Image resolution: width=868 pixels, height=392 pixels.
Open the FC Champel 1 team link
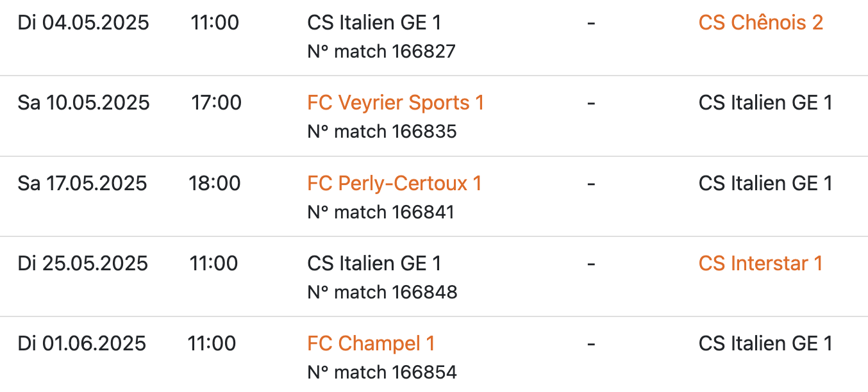pos(371,344)
